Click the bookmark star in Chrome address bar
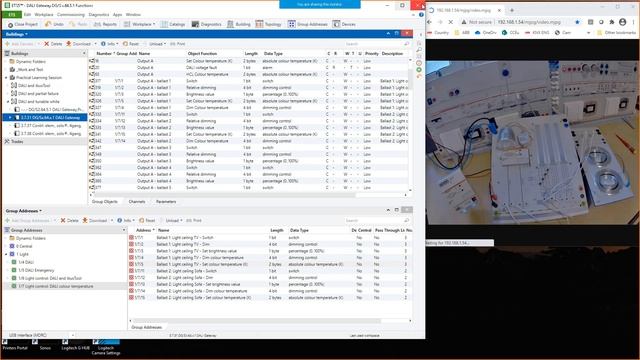The image size is (640, 360). click(577, 22)
